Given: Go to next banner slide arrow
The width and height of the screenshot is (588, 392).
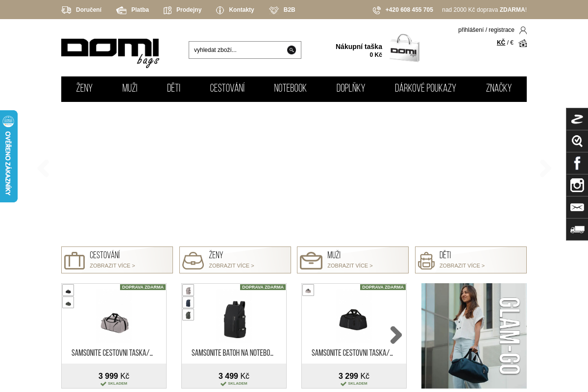Looking at the screenshot, I should [545, 168].
